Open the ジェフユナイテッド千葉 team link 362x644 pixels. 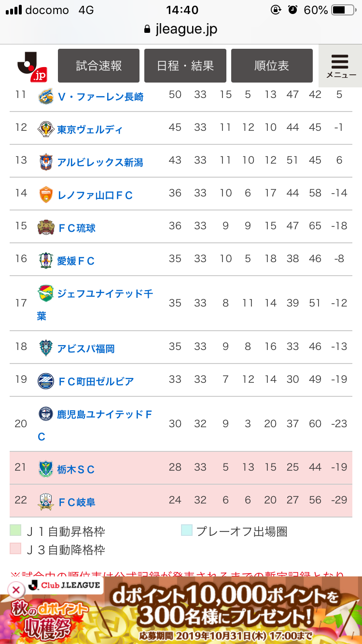(104, 294)
